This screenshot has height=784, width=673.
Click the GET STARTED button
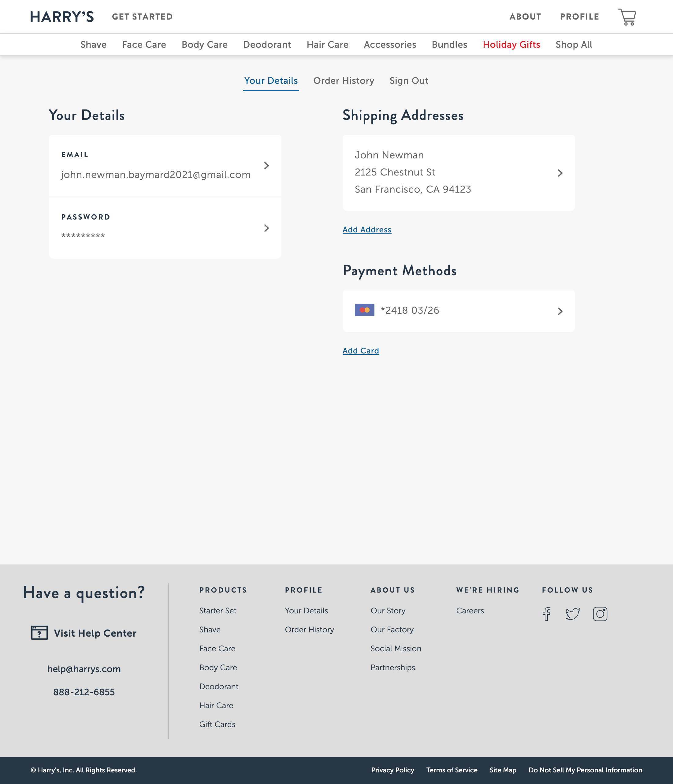pos(142,16)
